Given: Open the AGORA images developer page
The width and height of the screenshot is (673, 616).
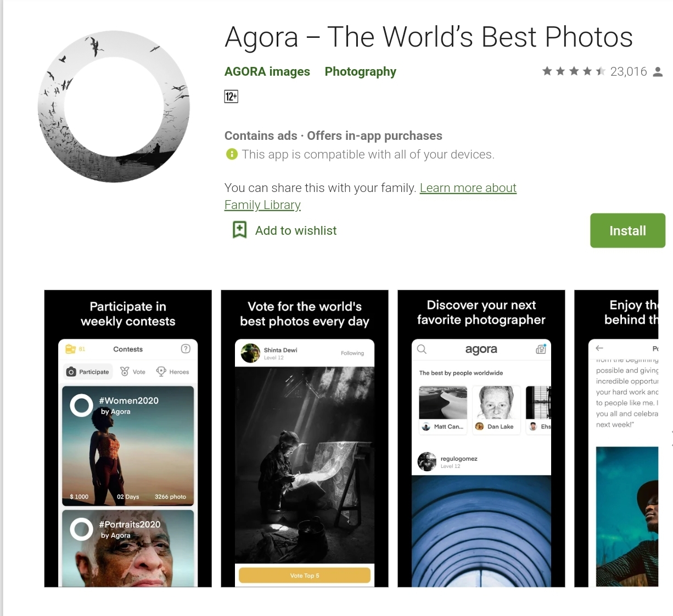Looking at the screenshot, I should pos(267,71).
